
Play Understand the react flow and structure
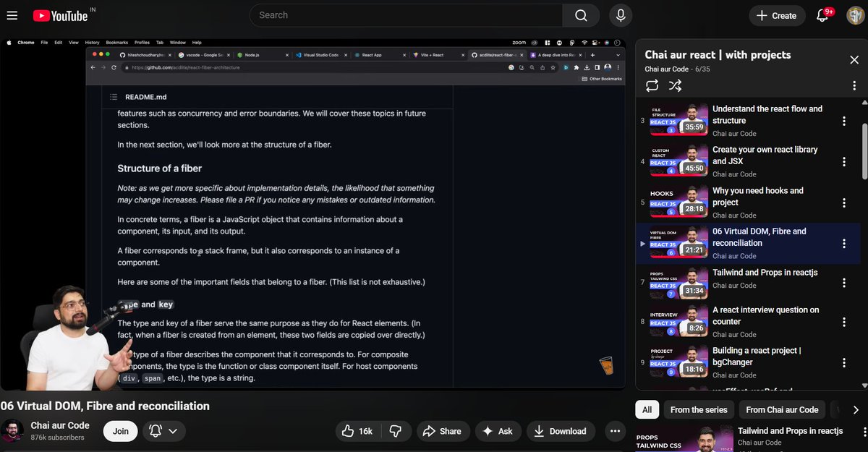(x=767, y=114)
